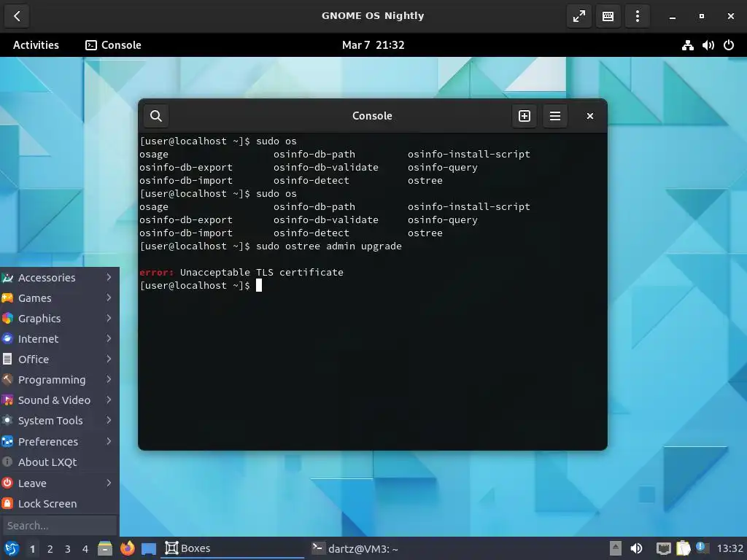Click the blue desktop icon on the taskbar
The height and width of the screenshot is (560, 747).
coord(149,549)
